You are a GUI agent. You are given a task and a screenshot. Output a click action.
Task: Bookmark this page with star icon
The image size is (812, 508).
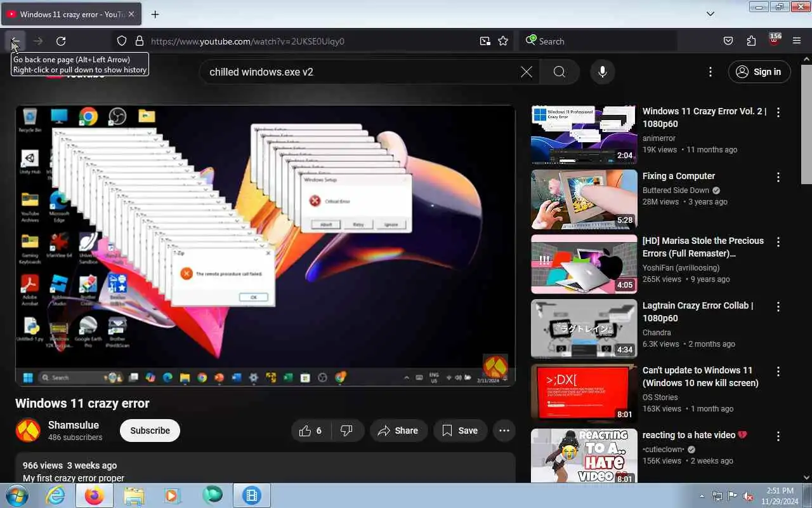[x=503, y=41]
